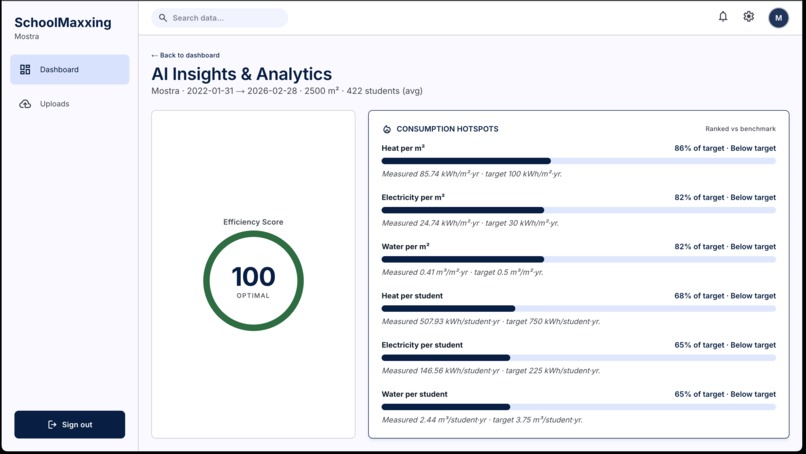Click the Electricity per m² label
Image resolution: width=806 pixels, height=454 pixels.
[x=413, y=197]
